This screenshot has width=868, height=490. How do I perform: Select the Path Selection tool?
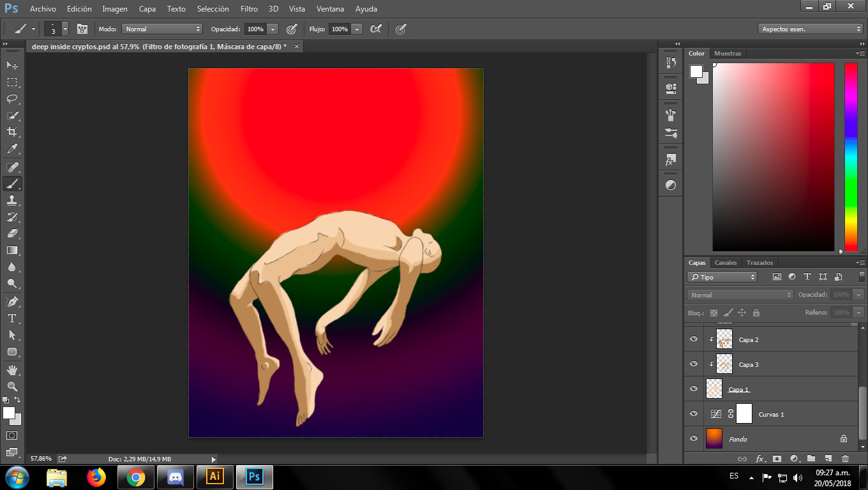tap(12, 334)
